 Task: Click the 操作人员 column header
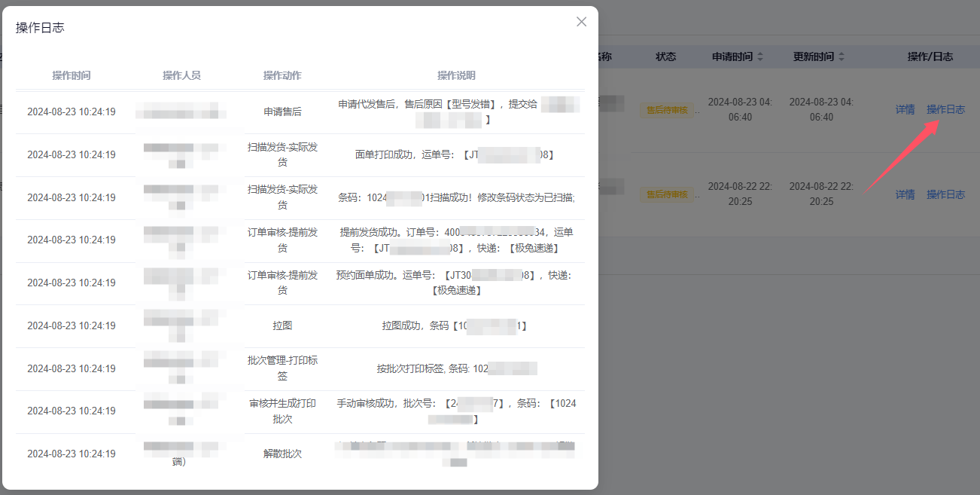point(181,75)
